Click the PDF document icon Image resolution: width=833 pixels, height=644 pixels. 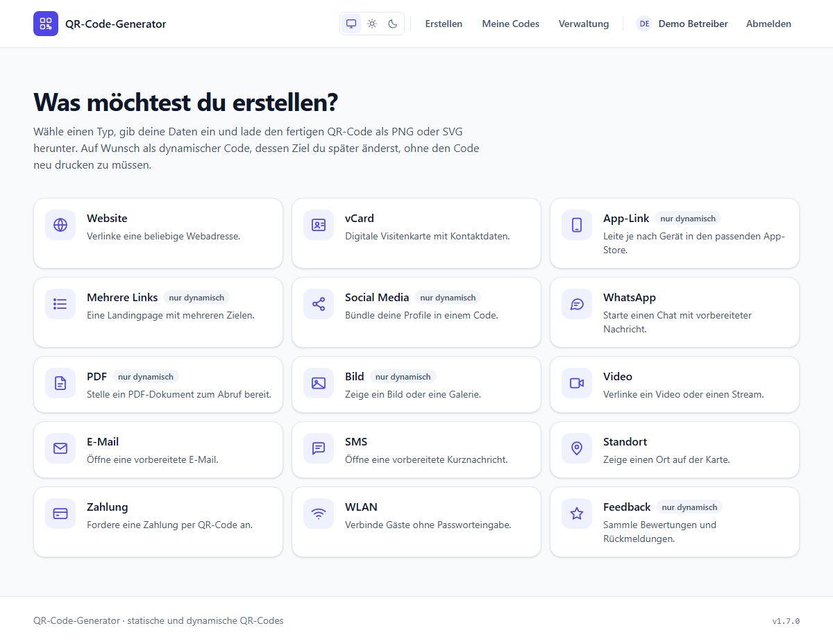point(60,383)
